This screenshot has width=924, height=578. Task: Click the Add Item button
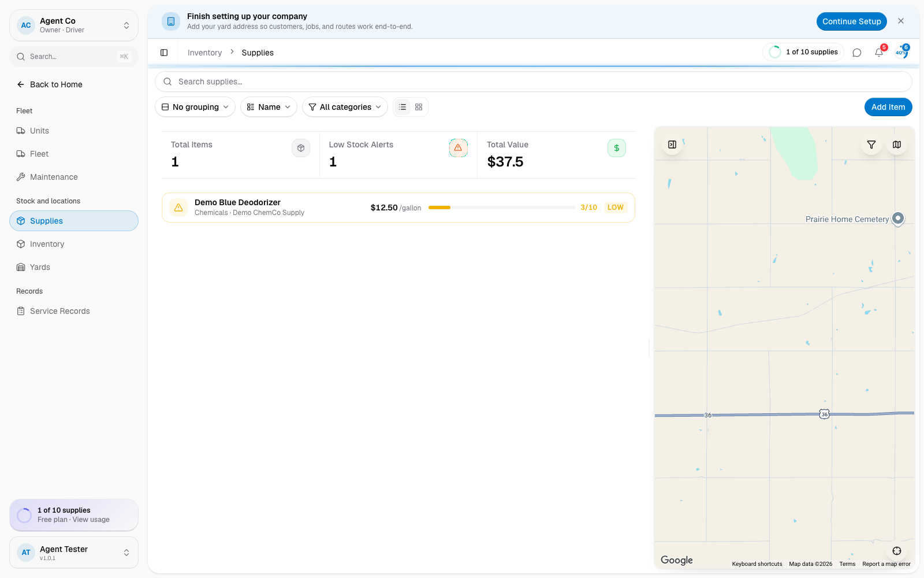coord(888,107)
